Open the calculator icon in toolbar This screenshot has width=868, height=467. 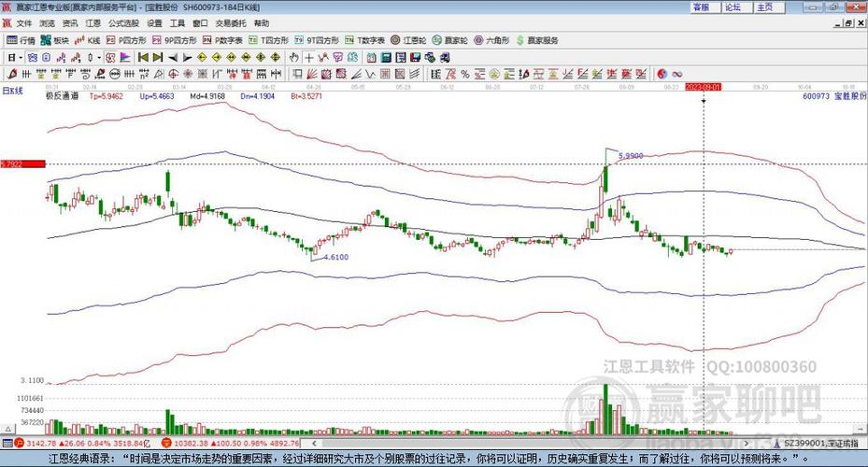(386, 58)
